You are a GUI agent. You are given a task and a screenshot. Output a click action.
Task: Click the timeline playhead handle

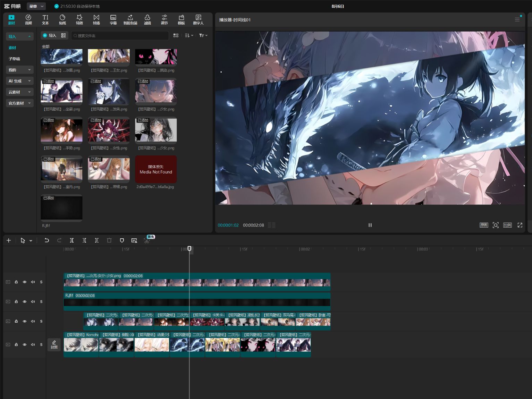pyautogui.click(x=189, y=248)
